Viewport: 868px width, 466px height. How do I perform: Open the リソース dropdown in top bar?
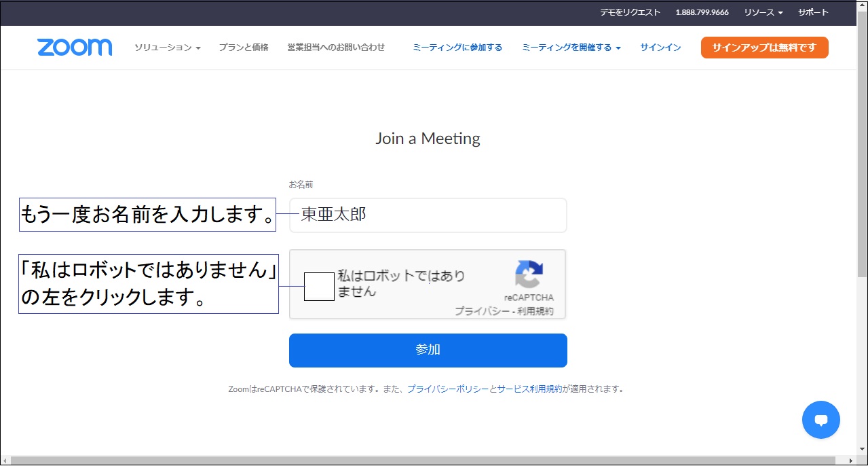coord(763,12)
